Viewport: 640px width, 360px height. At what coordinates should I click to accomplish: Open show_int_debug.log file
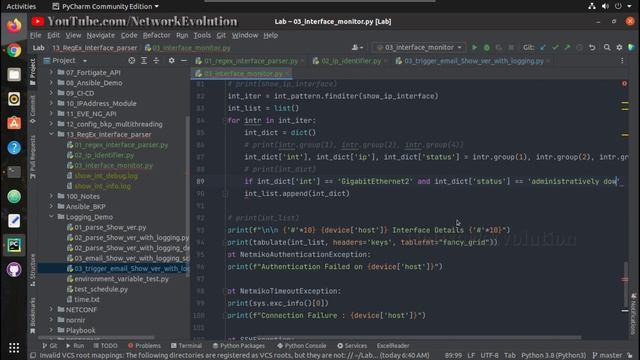click(x=106, y=176)
